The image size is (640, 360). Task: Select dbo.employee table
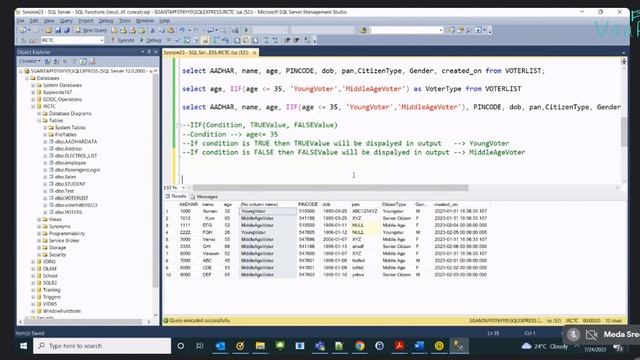(70, 162)
